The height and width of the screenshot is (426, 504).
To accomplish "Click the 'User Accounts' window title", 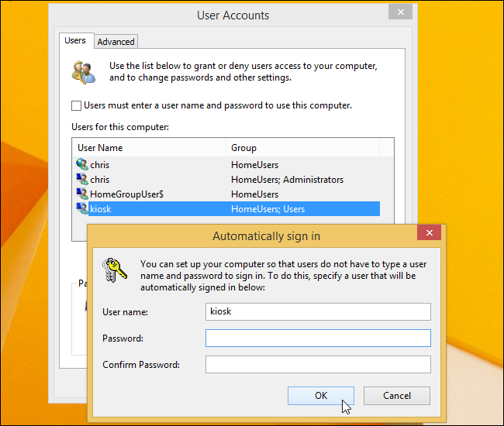I will point(233,15).
